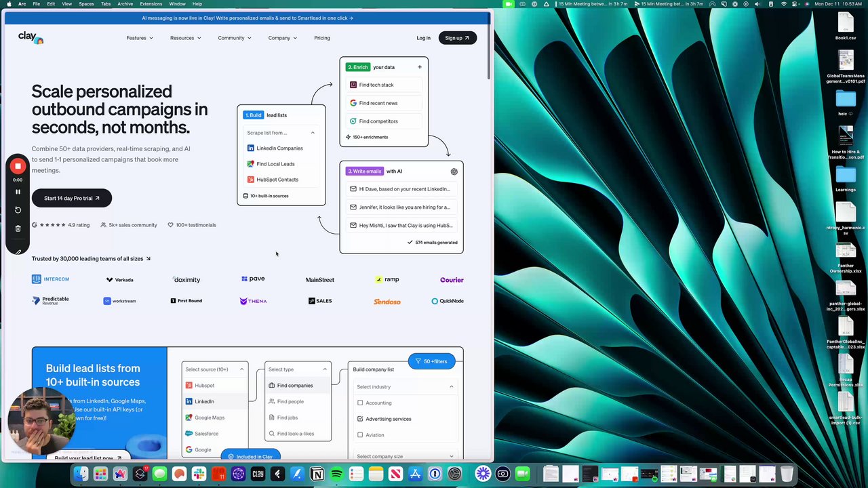Select LinkedIn in the source list
Viewport: 868px width, 488px height.
click(214, 401)
